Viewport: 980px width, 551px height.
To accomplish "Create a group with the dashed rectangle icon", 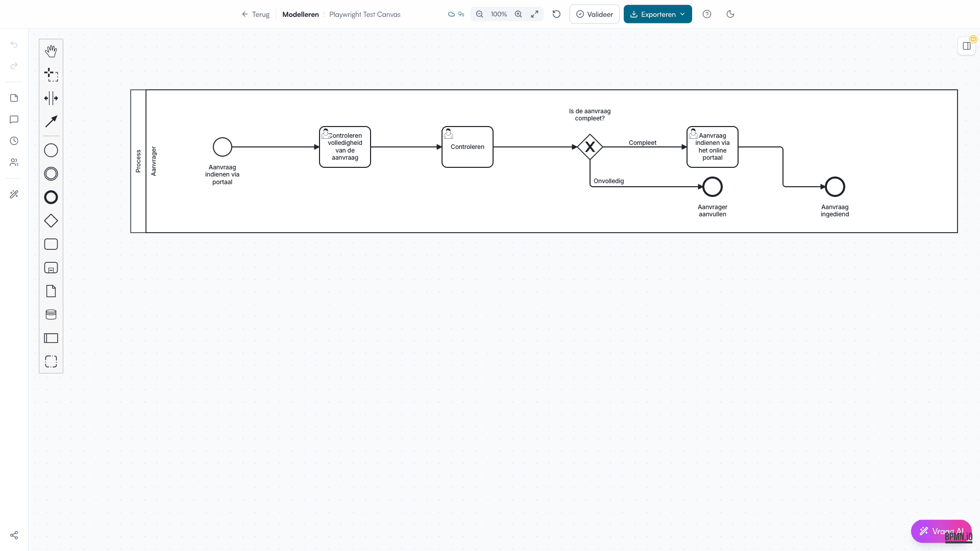I will (x=51, y=361).
